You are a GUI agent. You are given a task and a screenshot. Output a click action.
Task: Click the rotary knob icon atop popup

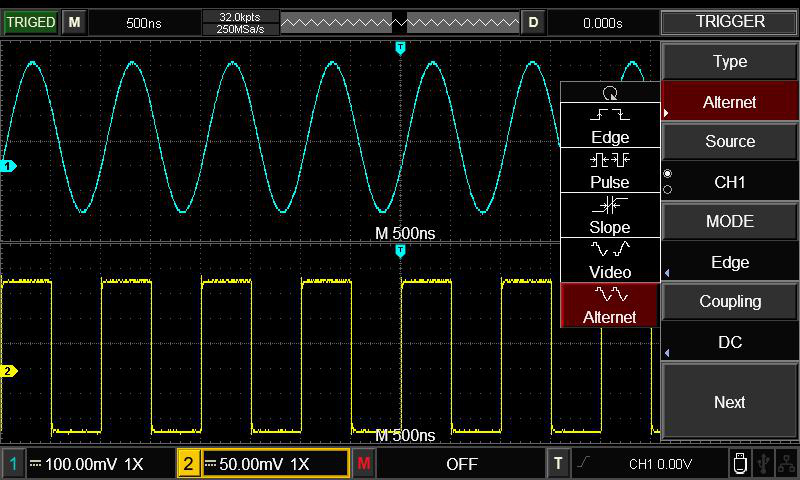tap(610, 92)
